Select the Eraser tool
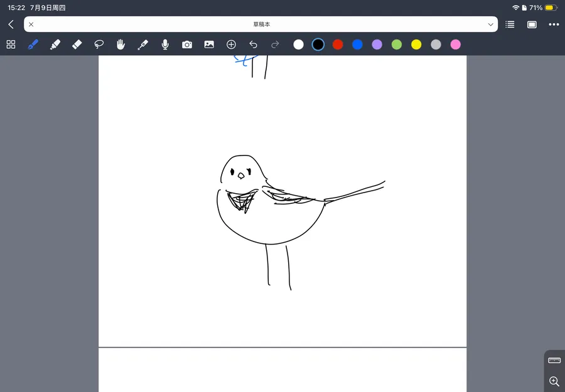This screenshot has width=565, height=392. point(77,45)
